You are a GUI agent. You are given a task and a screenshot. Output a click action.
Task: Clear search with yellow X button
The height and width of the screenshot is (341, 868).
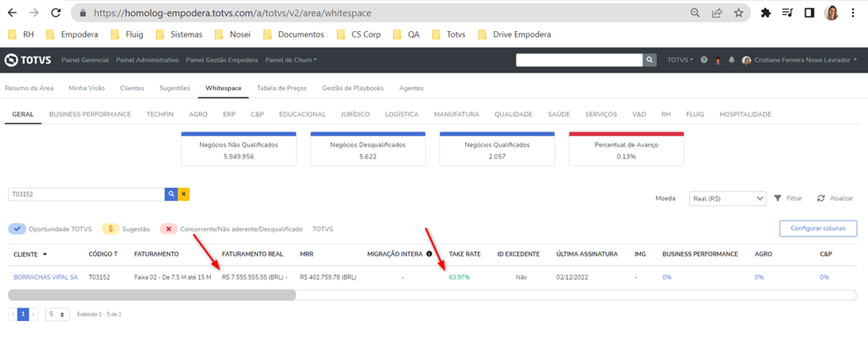click(x=184, y=194)
